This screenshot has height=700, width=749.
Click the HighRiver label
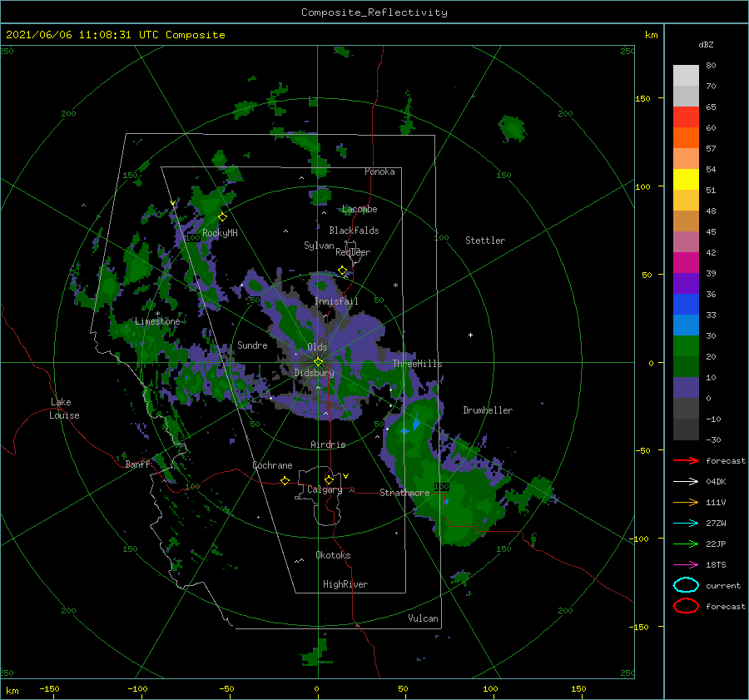click(345, 584)
